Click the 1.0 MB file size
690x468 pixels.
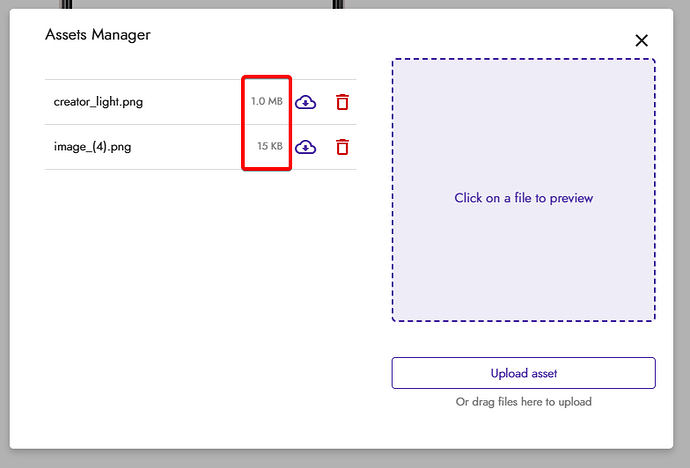(x=267, y=101)
